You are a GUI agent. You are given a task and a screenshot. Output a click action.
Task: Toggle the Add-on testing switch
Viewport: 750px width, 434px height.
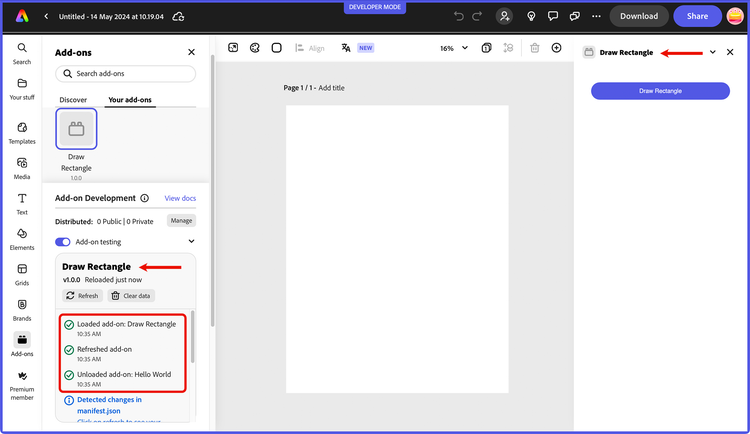tap(63, 241)
